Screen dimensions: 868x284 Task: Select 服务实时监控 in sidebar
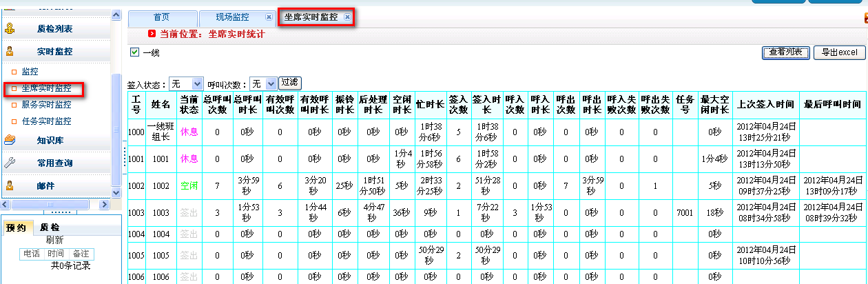[46, 105]
